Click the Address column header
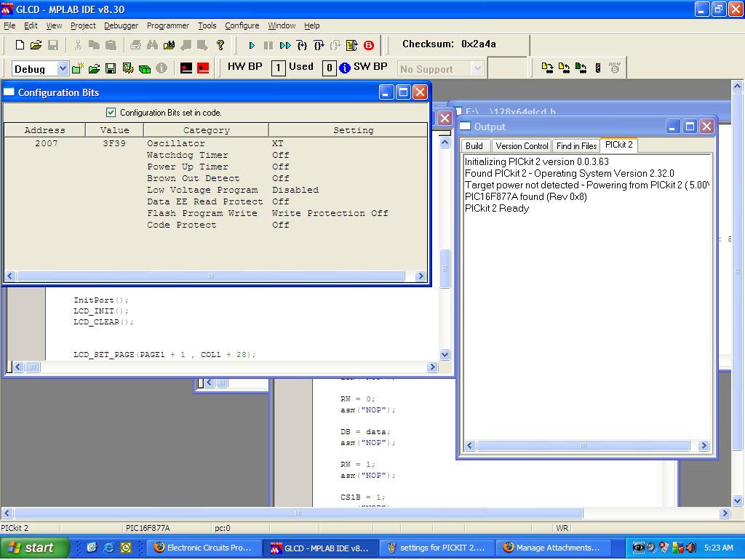 (x=44, y=130)
